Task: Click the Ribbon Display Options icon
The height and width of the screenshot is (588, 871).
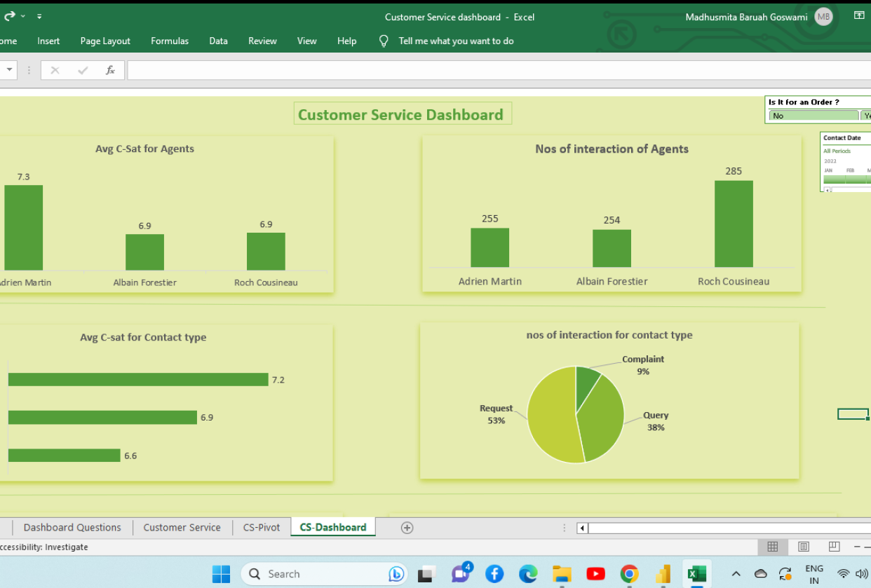Action: [x=859, y=15]
